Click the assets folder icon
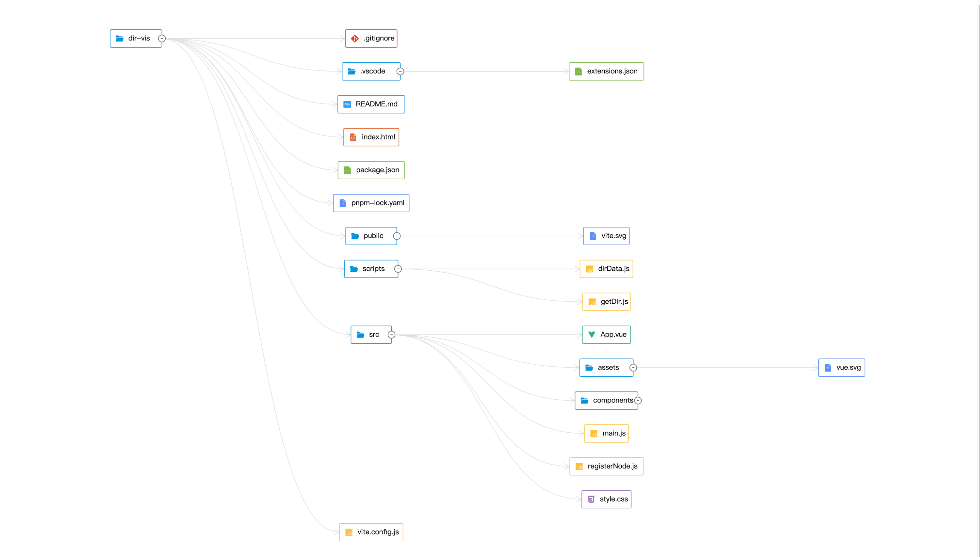This screenshot has width=980, height=557. (589, 368)
